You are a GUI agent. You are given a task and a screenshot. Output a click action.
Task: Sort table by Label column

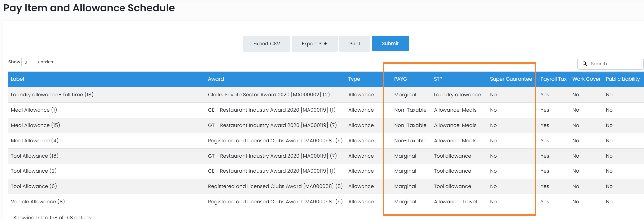[x=17, y=79]
